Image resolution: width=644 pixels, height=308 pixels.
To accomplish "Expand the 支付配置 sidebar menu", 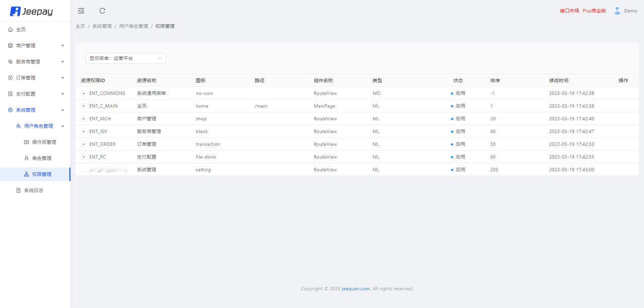I will tap(35, 94).
